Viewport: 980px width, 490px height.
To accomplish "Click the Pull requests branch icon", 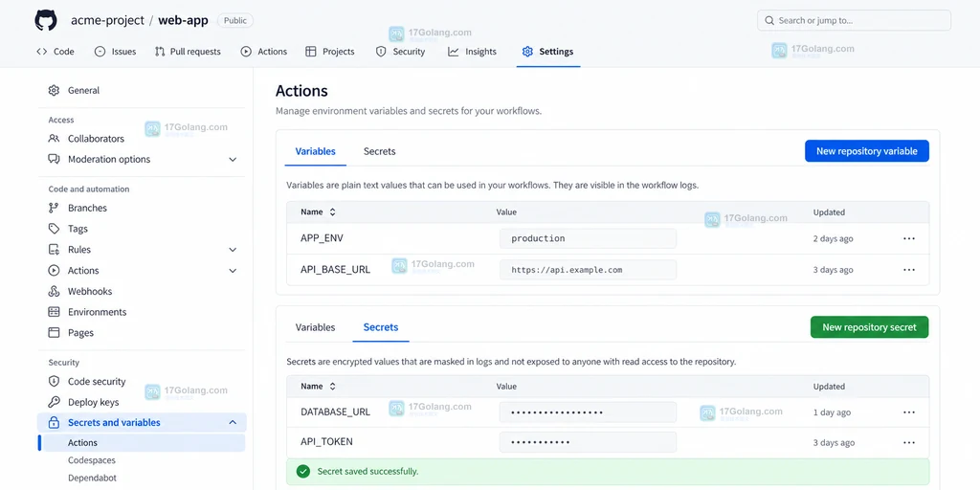I will [160, 52].
